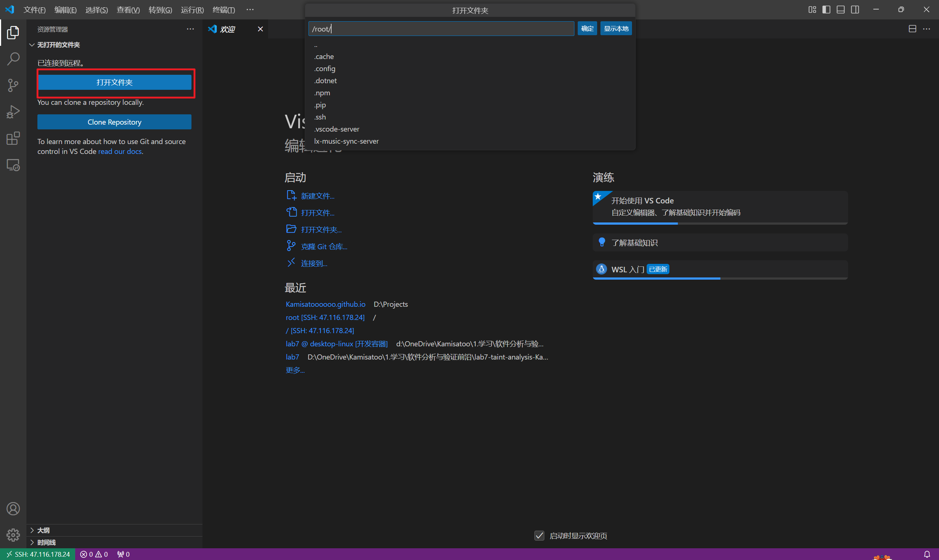939x560 pixels.
Task: Open the Extensions view icon
Action: pyautogui.click(x=13, y=139)
